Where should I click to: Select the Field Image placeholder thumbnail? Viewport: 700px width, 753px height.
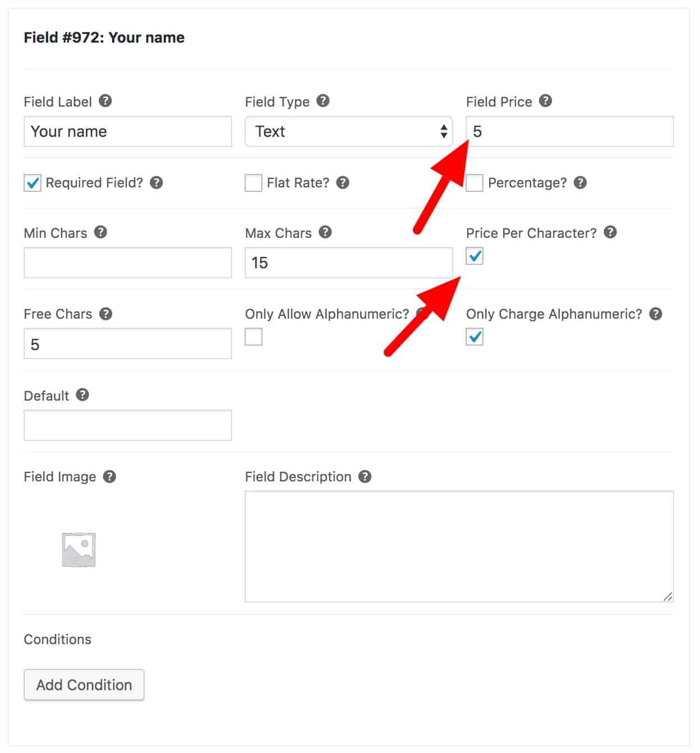79,549
